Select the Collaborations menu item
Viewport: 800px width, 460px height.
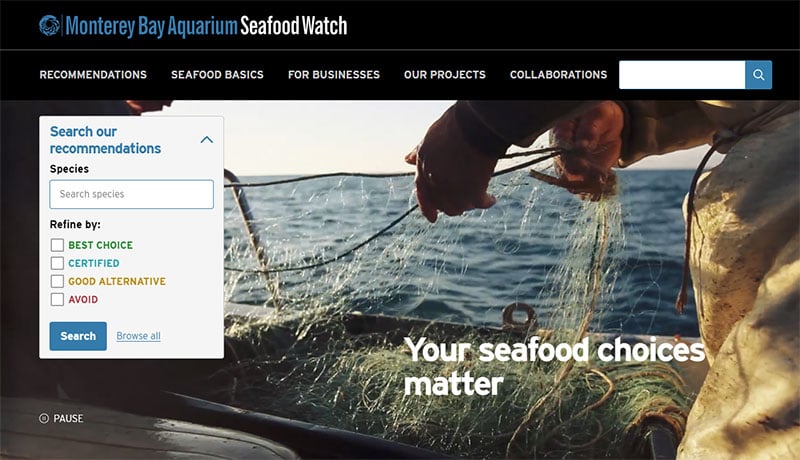559,75
